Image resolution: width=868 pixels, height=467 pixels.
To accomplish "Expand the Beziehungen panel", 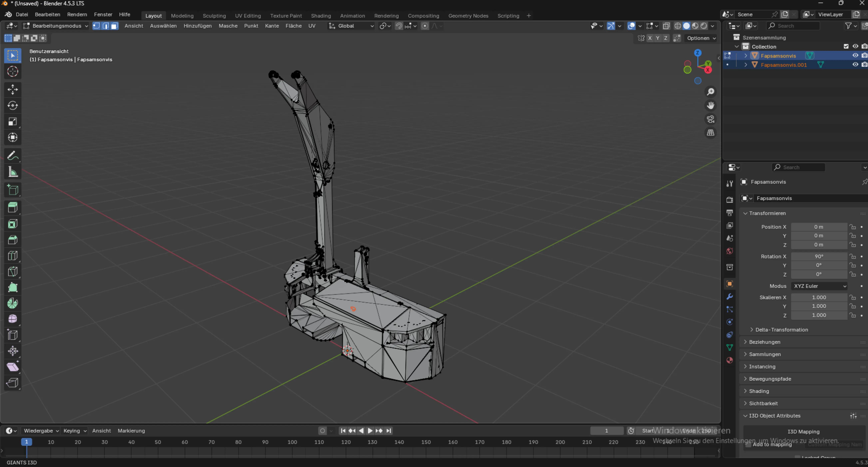I will point(764,342).
